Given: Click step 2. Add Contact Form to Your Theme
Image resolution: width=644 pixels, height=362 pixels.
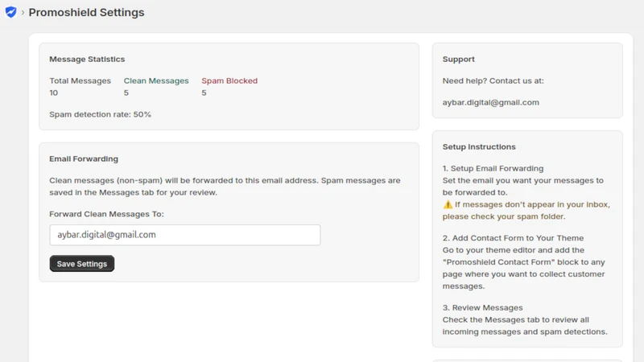Looking at the screenshot, I should pyautogui.click(x=513, y=238).
